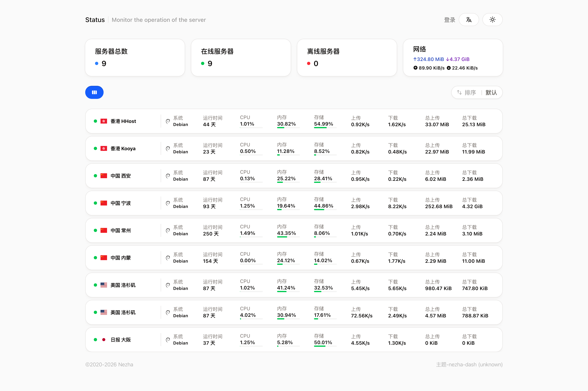Filter by the 在线服务器 online card
This screenshot has width=588, height=391.
(x=241, y=58)
